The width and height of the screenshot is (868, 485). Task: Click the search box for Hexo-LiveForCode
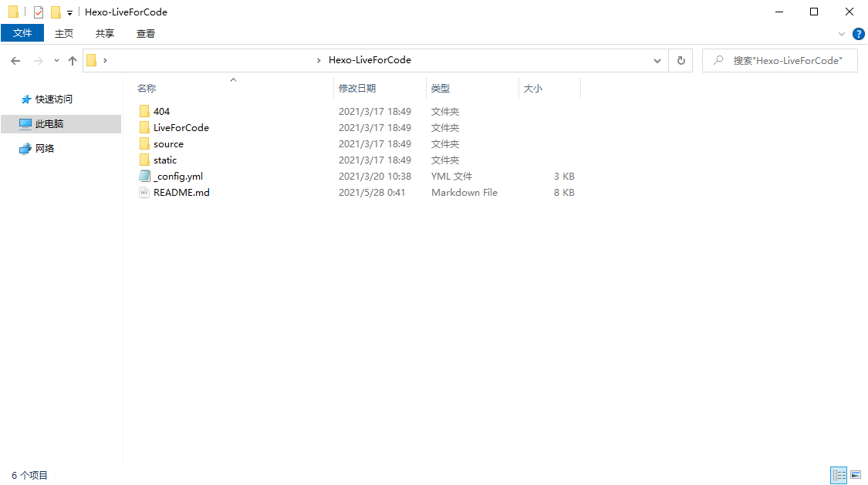[x=780, y=60]
